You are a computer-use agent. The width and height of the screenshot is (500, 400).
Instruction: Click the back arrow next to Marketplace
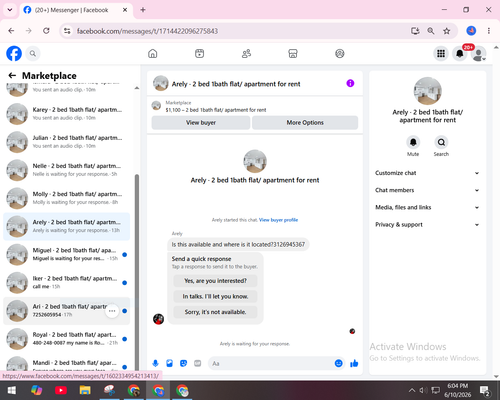(x=12, y=75)
